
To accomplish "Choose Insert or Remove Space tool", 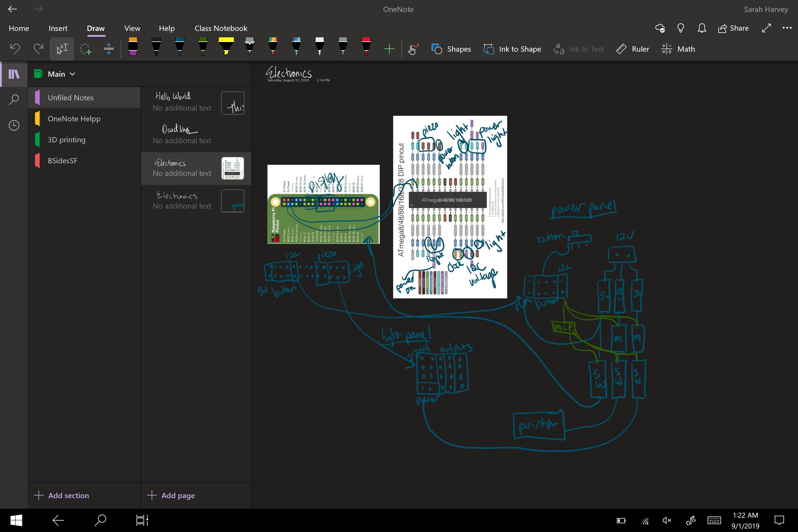I will (x=108, y=49).
